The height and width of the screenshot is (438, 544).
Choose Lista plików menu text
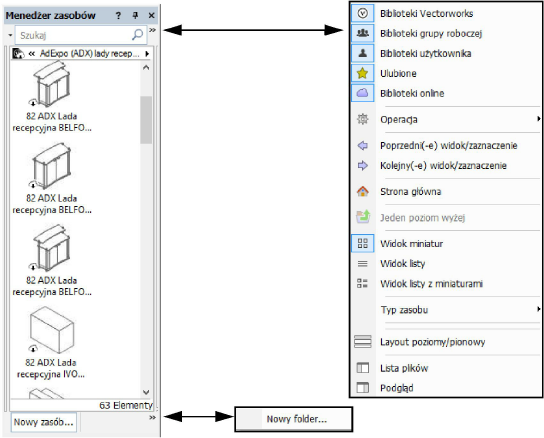click(x=404, y=368)
